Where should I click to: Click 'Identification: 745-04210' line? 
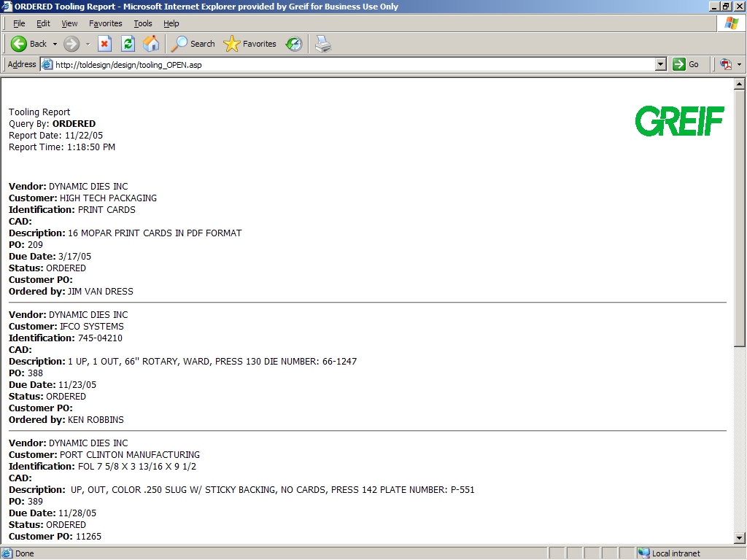(66, 338)
